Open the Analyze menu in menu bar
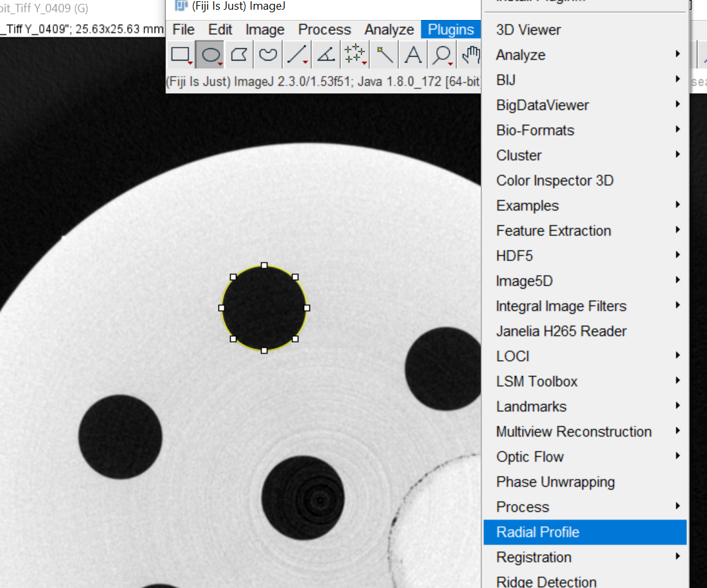Viewport: 707px width, 588px height. tap(389, 30)
